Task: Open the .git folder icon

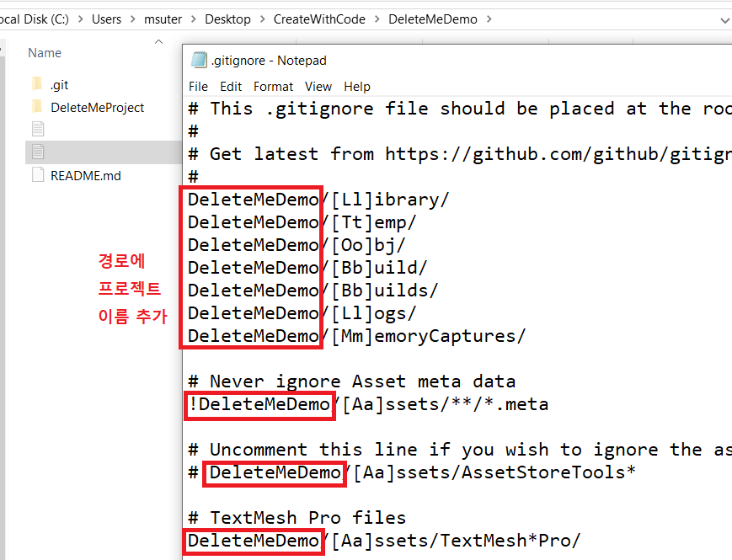Action: tap(37, 84)
